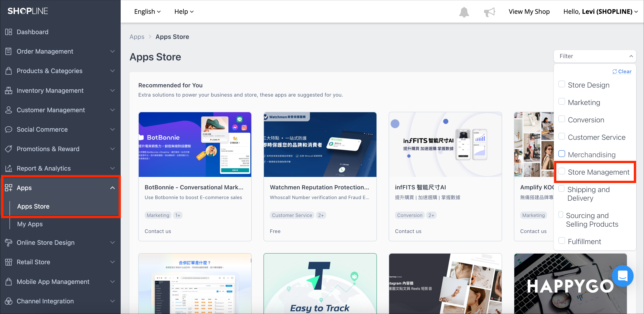The width and height of the screenshot is (644, 314).
Task: Click Marketing tag on BotBonnie card
Action: click(x=158, y=215)
